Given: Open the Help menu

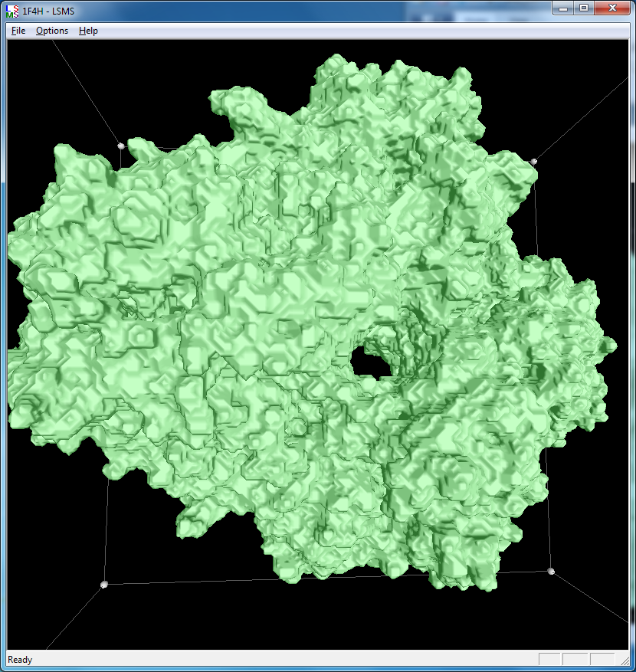Looking at the screenshot, I should click(x=88, y=31).
